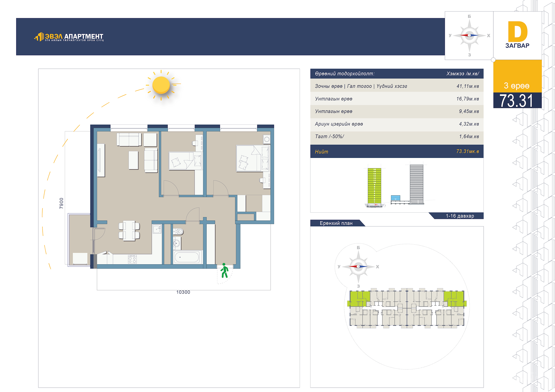Click the kitchen stove burners
This screenshot has height=392, width=555.
132,259
